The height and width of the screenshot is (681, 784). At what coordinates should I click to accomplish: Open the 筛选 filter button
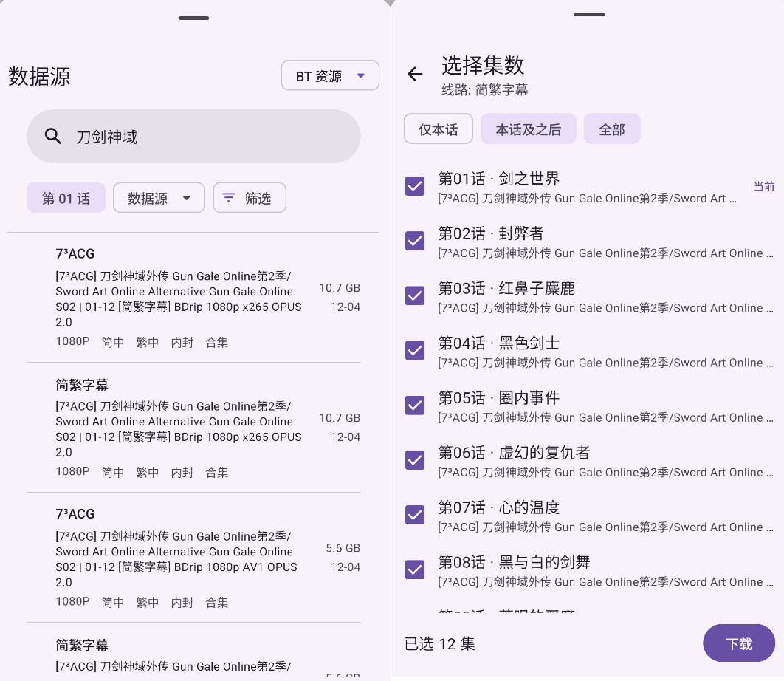click(x=250, y=198)
